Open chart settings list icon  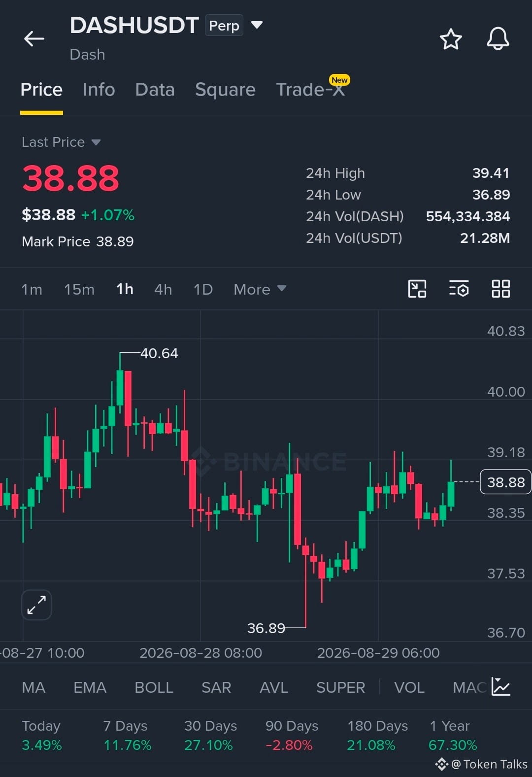point(459,289)
